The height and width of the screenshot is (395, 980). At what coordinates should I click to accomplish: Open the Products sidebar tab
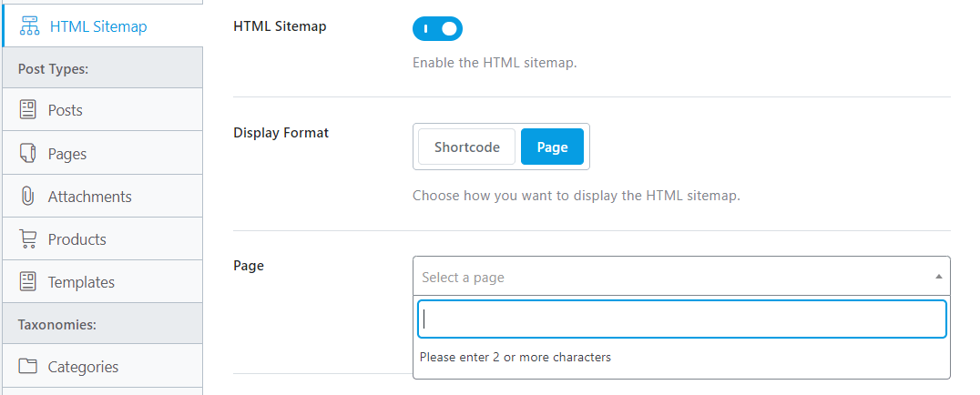[103, 239]
